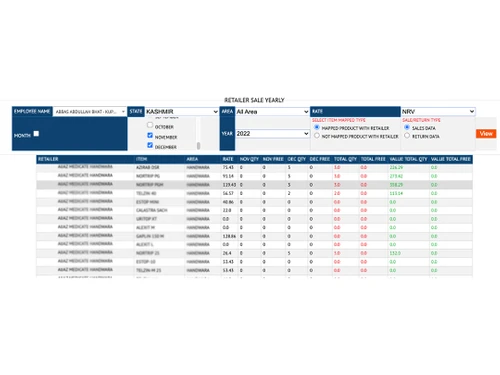Click the VALUE TOTAL FREE column header
The width and height of the screenshot is (500, 375).
point(451,159)
